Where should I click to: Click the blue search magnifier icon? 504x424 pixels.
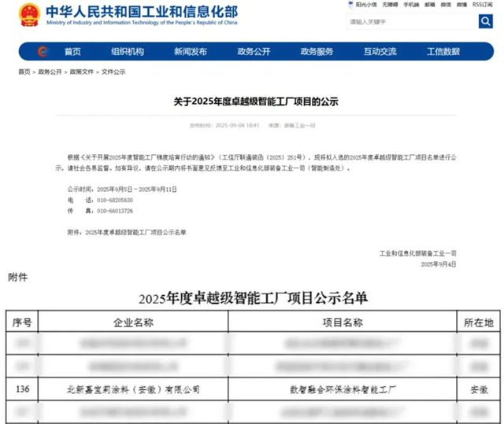click(485, 21)
